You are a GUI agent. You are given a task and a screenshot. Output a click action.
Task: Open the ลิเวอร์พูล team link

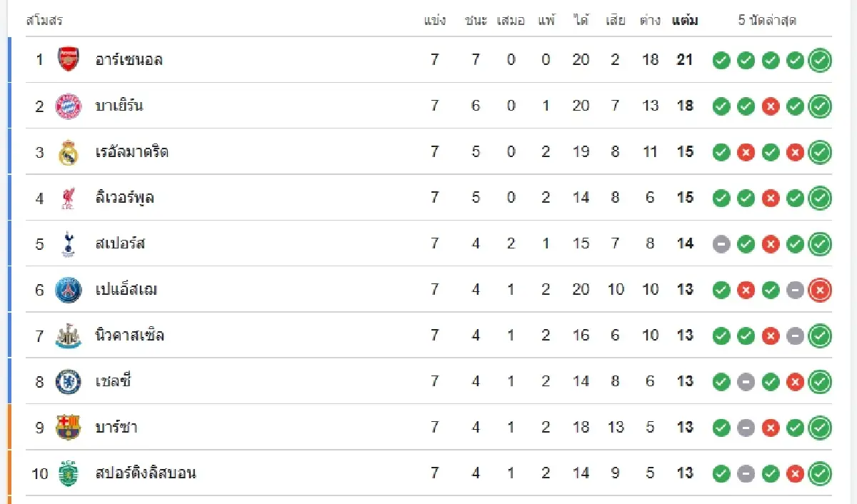[x=125, y=198]
